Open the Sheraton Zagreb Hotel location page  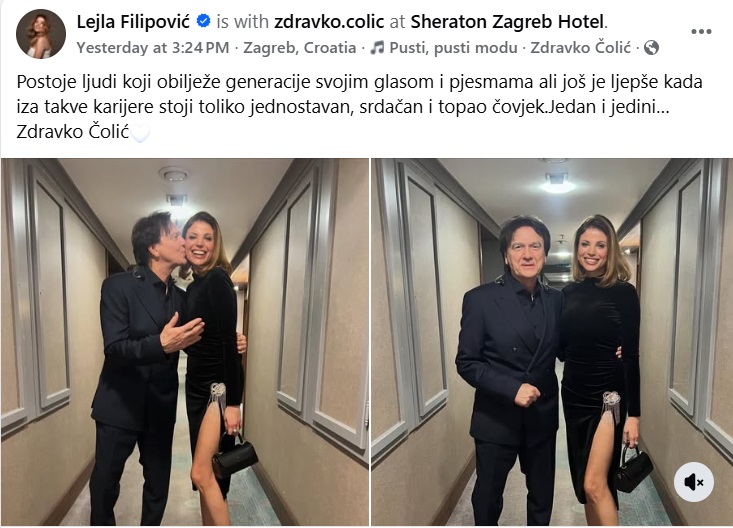507,22
